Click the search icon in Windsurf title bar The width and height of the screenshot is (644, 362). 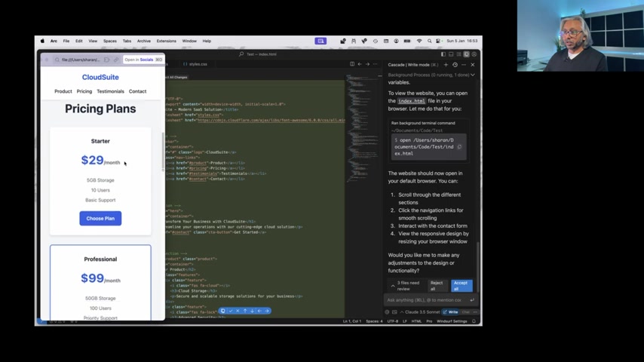point(241,54)
